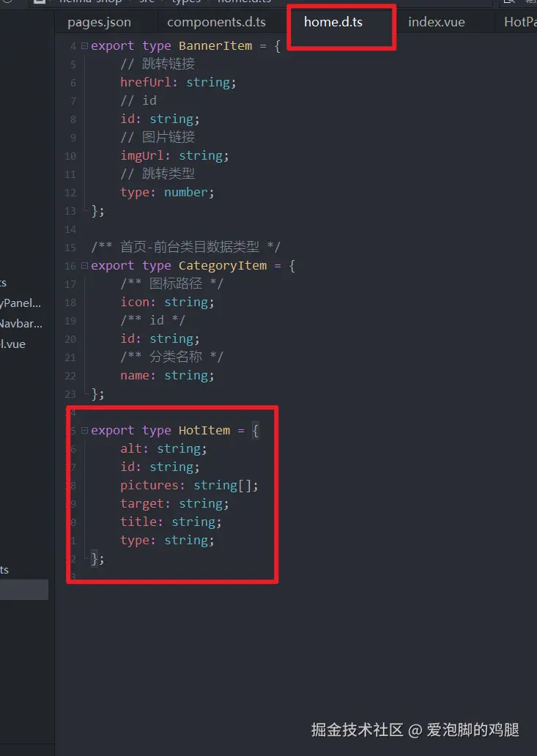
Task: Click 'type: string;' in HotItem
Action: click(x=167, y=541)
